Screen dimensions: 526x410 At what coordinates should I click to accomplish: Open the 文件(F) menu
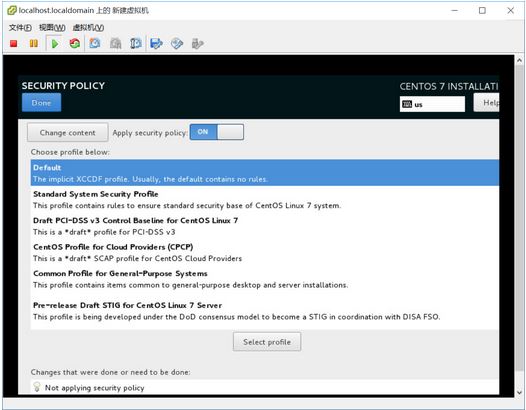[x=20, y=28]
